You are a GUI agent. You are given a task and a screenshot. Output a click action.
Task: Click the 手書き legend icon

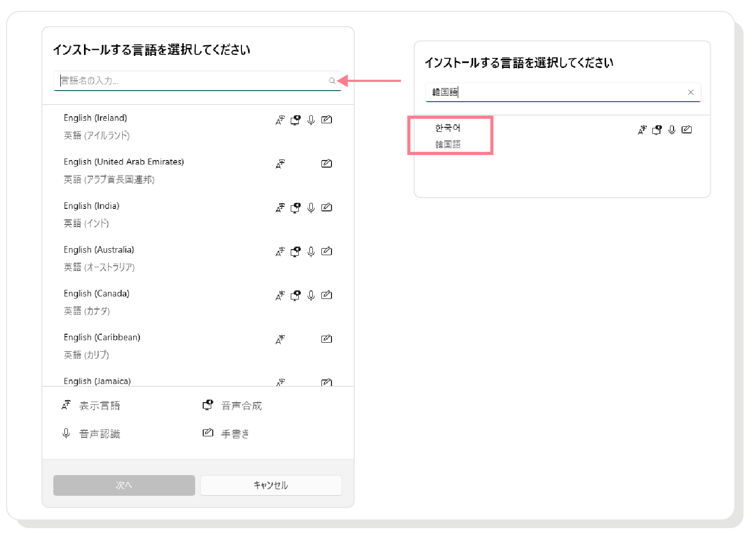click(208, 432)
